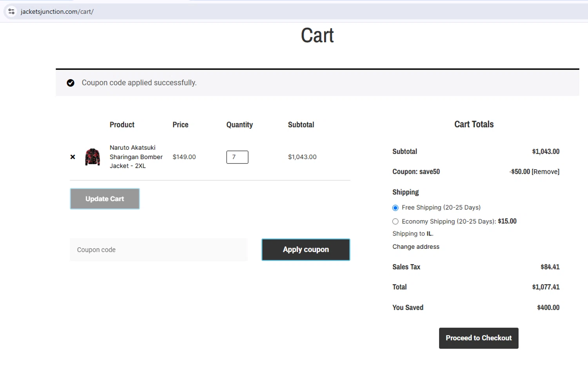Click the Apply coupon button
This screenshot has height=375, width=588.
pyautogui.click(x=306, y=250)
